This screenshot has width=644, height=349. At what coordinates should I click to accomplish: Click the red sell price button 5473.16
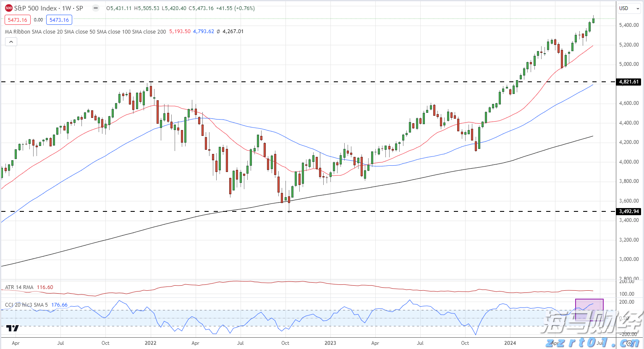pyautogui.click(x=18, y=20)
